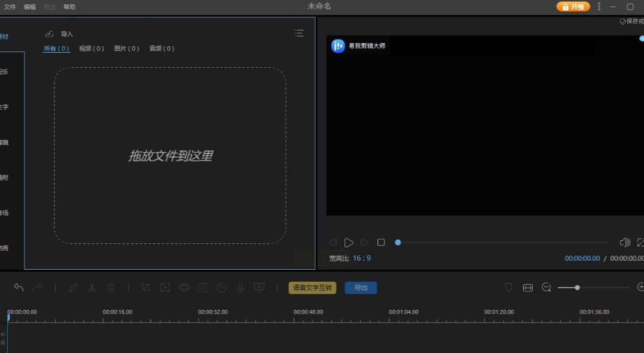Click the mosaic tool icon

(x=184, y=288)
